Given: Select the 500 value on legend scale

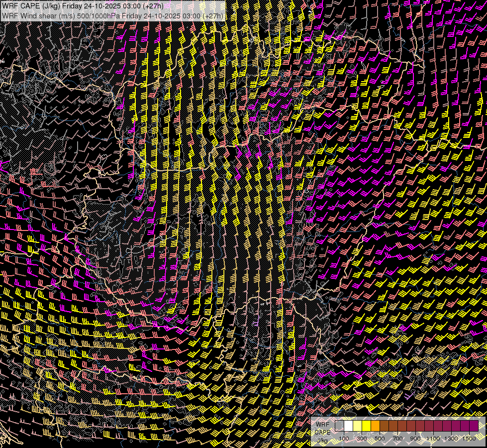Looking at the screenshot, I should [380, 439].
